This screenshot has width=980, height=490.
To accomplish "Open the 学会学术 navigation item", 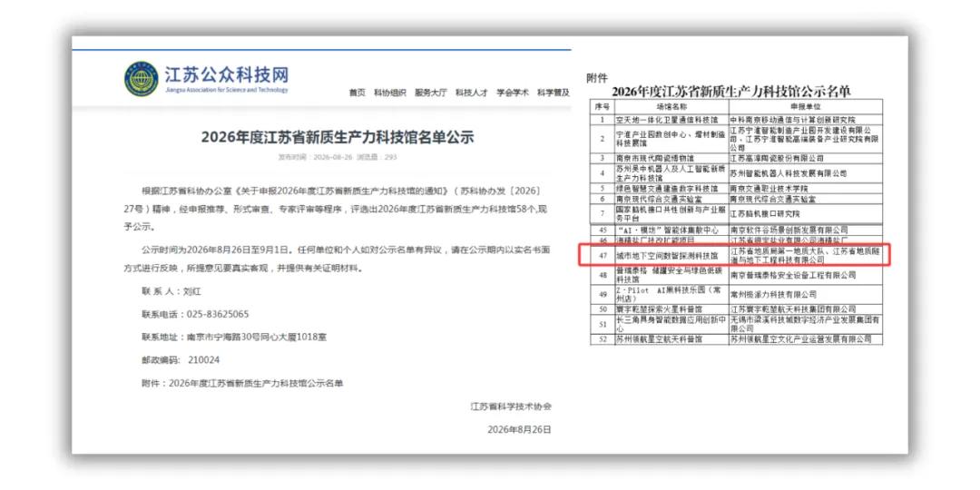I will click(513, 93).
